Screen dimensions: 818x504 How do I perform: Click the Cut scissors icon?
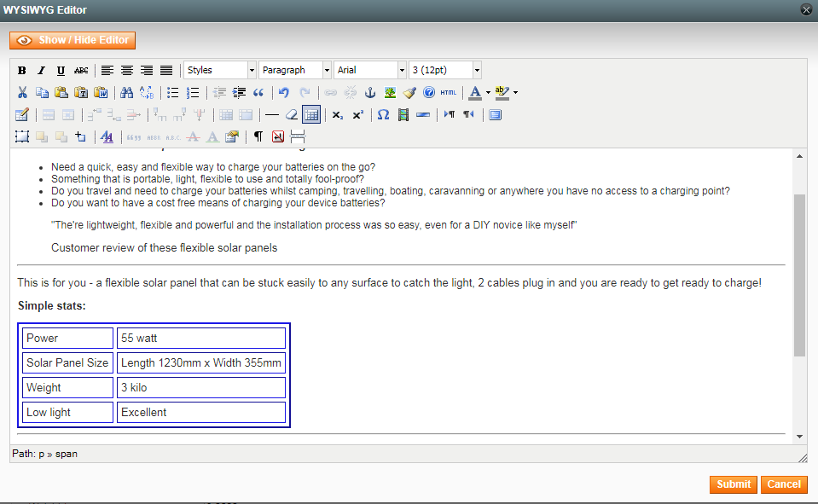coord(22,93)
